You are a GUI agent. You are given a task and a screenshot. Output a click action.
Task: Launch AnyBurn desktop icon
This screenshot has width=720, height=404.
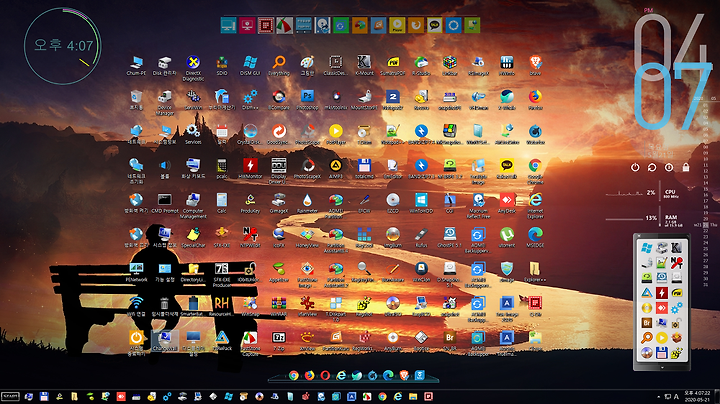393,341
